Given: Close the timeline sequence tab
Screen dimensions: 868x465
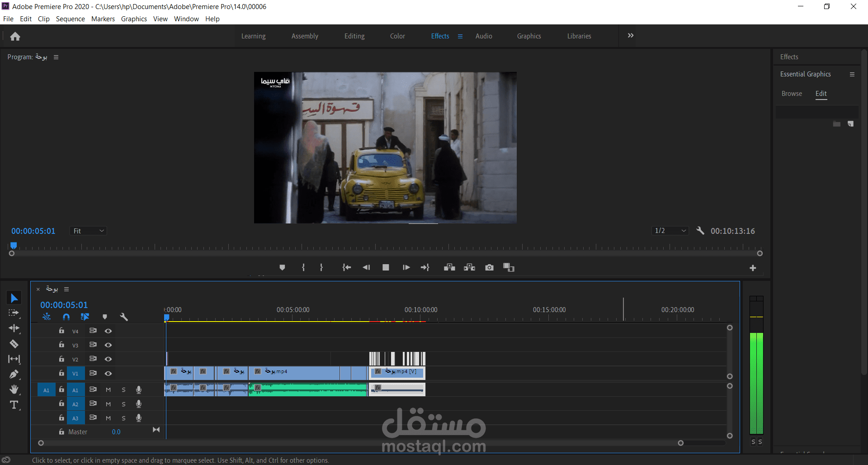Looking at the screenshot, I should pos(38,289).
